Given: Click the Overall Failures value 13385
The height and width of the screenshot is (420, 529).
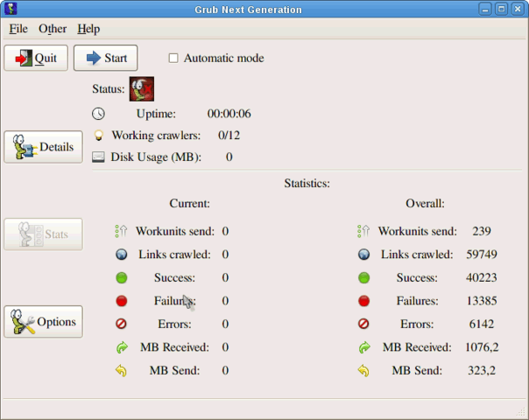Looking at the screenshot, I should coord(482,301).
